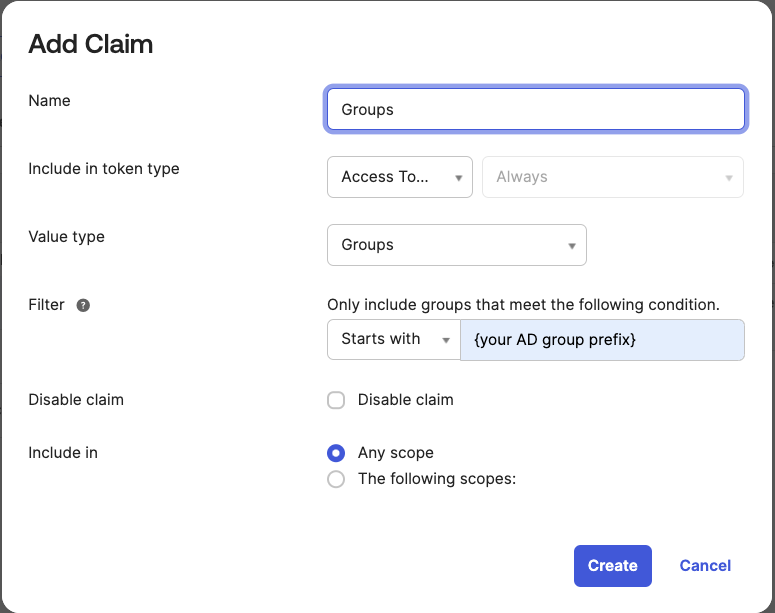Click the Only include groups description text
Image resolution: width=775 pixels, height=613 pixels.
(x=523, y=305)
